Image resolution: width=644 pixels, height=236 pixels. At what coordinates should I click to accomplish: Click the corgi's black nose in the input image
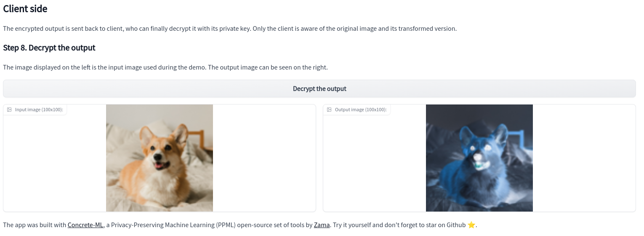click(x=158, y=155)
